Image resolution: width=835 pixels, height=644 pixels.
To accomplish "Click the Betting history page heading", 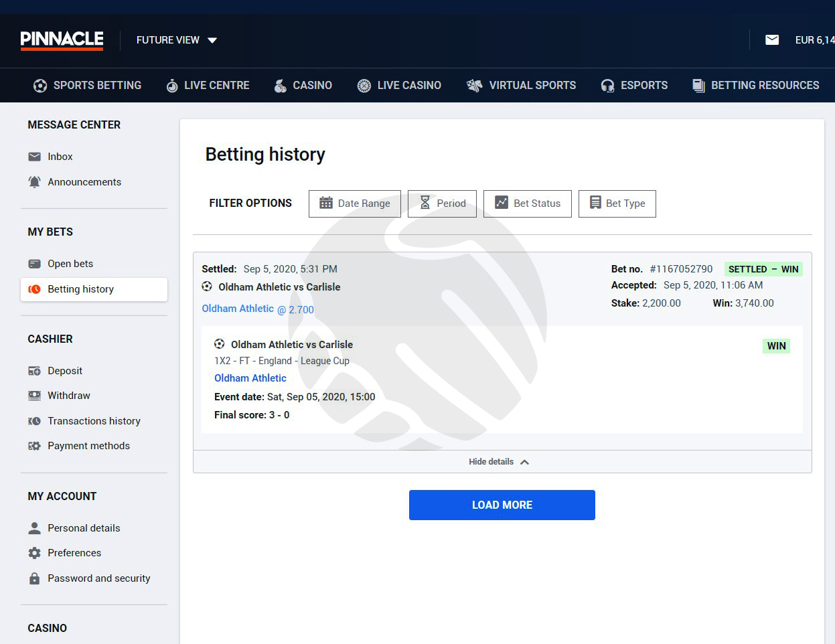I will pos(265,155).
